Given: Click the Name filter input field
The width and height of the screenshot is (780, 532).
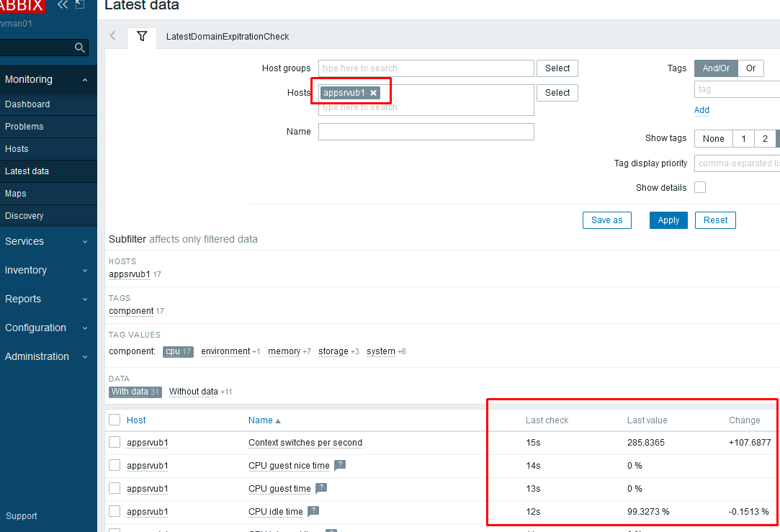Looking at the screenshot, I should (426, 131).
